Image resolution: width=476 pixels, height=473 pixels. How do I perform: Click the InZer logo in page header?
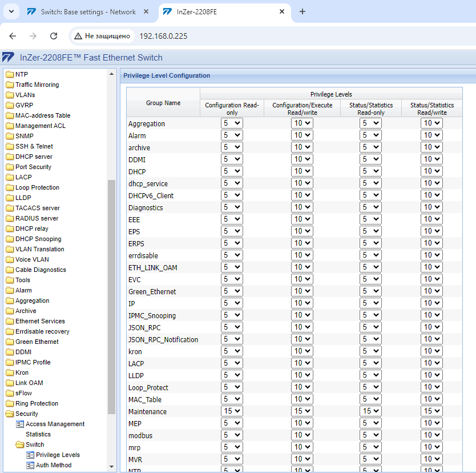coord(8,58)
